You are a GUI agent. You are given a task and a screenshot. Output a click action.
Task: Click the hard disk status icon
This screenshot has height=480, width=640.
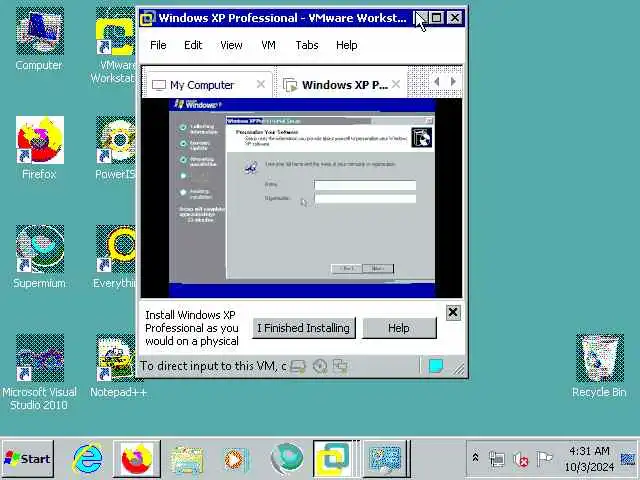point(298,366)
